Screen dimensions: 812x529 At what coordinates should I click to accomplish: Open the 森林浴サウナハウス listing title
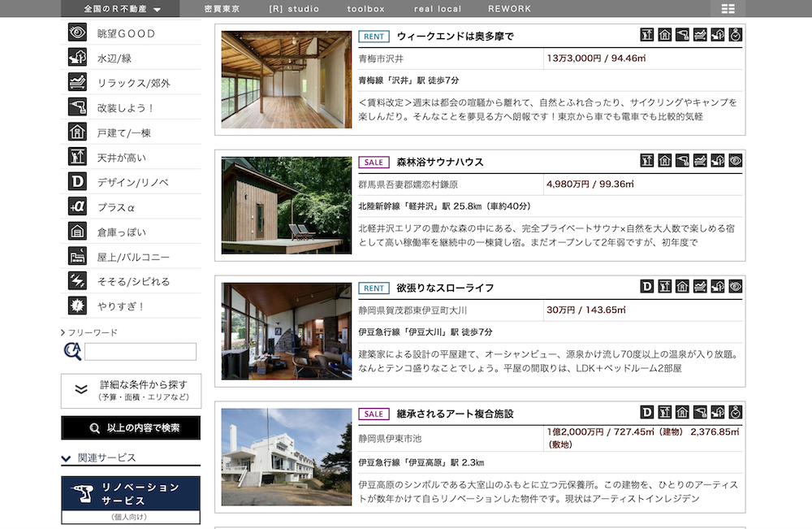pyautogui.click(x=440, y=163)
